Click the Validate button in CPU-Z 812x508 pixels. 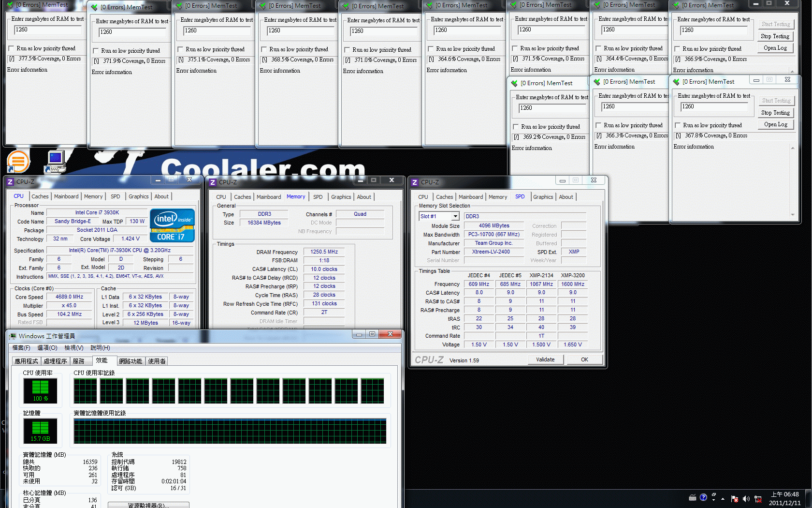tap(545, 359)
